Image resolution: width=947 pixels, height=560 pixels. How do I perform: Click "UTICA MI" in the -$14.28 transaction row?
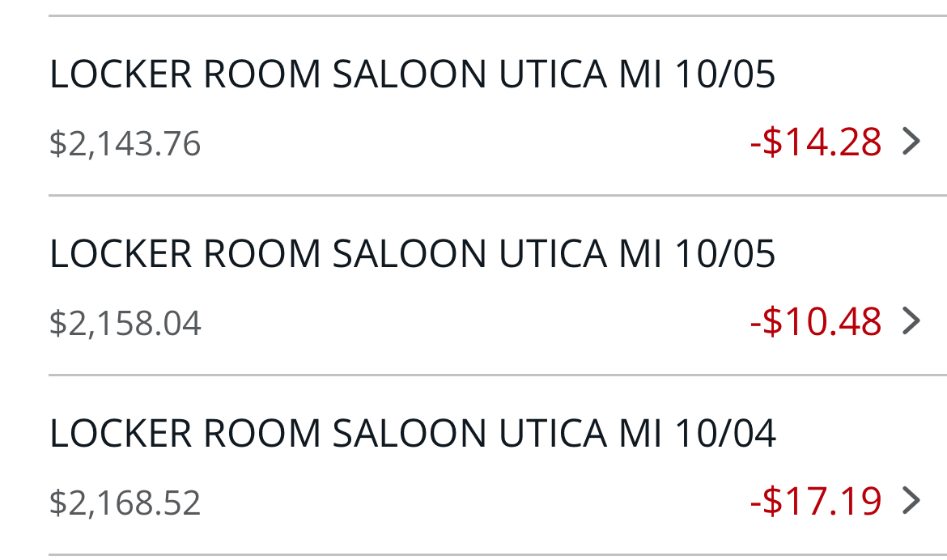(580, 74)
